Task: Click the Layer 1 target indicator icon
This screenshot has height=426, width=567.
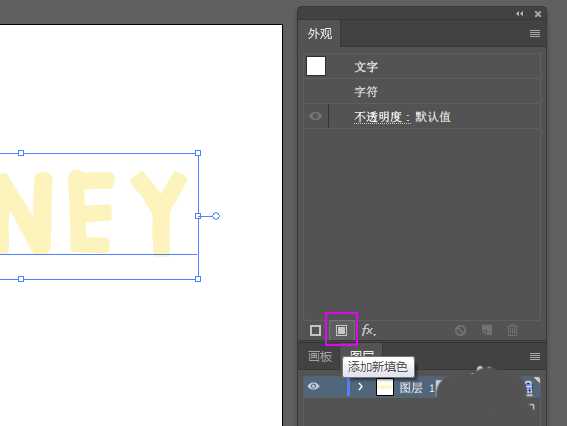Action: pos(529,387)
